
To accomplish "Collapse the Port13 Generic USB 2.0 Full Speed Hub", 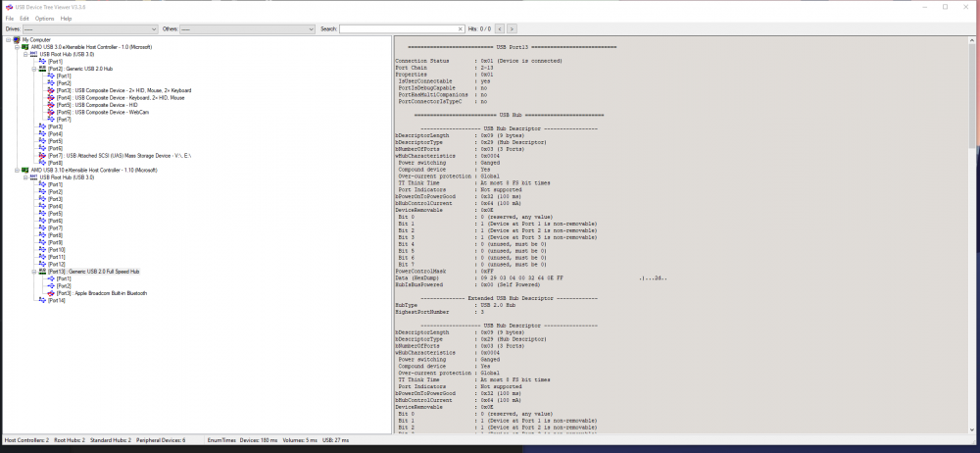I will tap(34, 272).
